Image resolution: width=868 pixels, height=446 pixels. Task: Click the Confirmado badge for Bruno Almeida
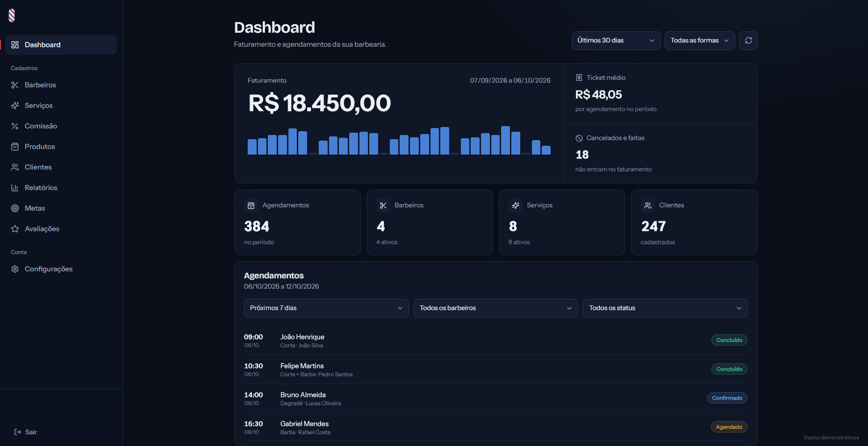coord(727,398)
